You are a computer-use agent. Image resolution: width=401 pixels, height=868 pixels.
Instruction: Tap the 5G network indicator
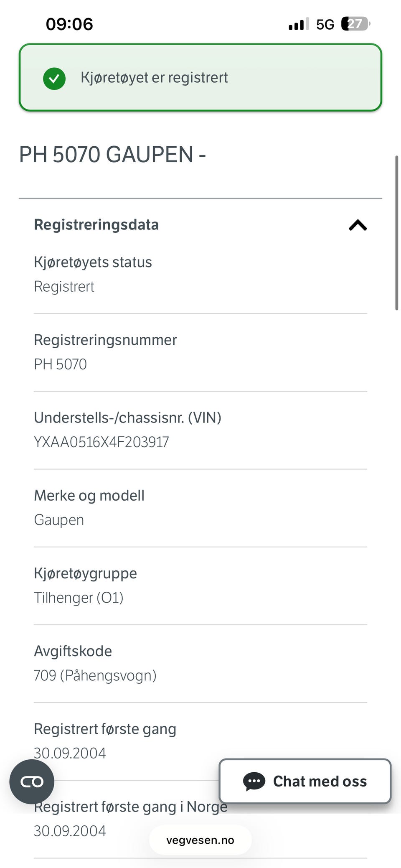[x=325, y=24]
